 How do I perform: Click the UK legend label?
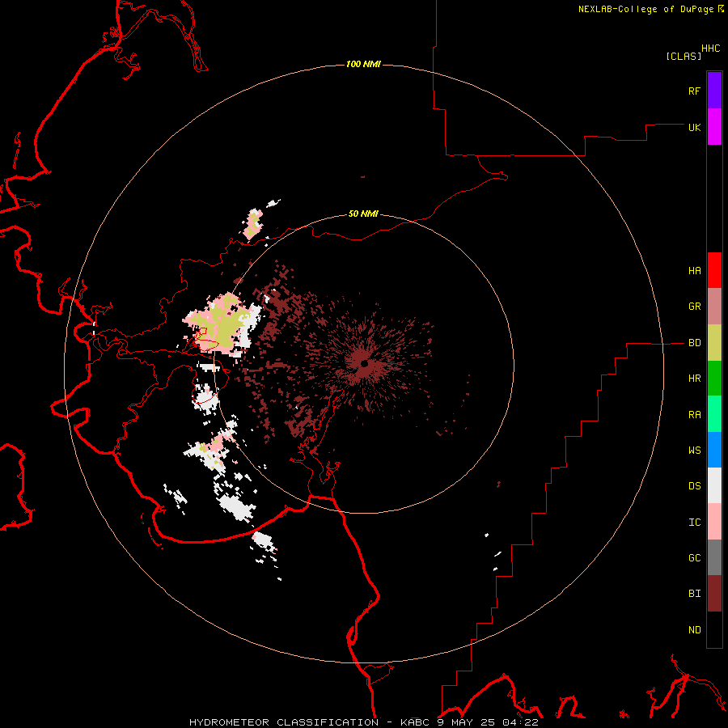tap(694, 127)
